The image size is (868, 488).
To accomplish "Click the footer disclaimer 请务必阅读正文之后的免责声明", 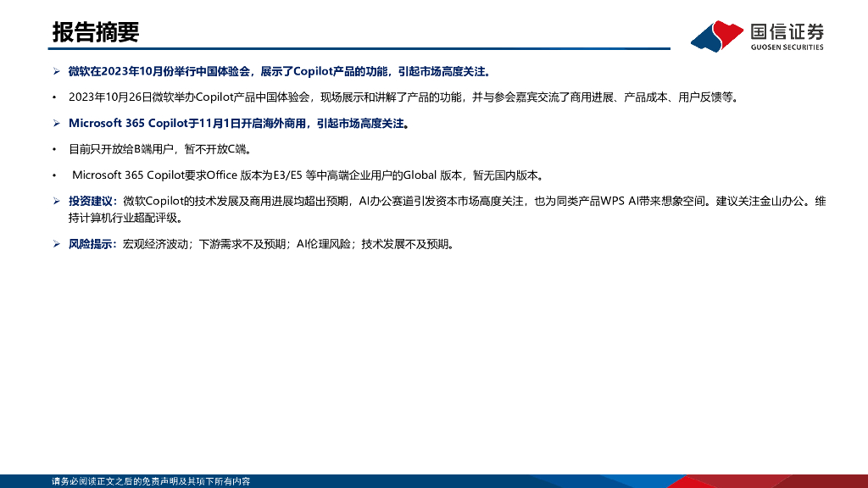I will (x=151, y=481).
